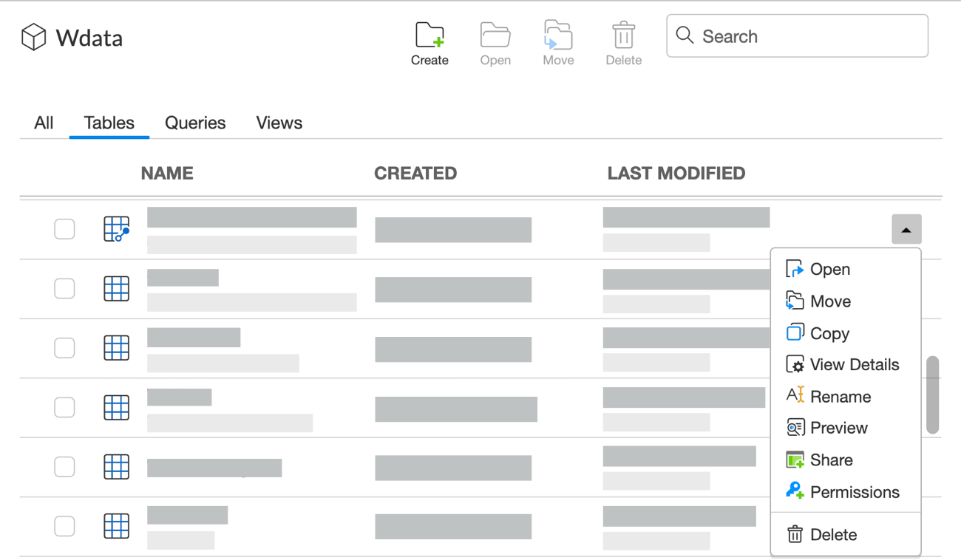Viewport: 961px width, 560px height.
Task: Click inside the Search input field
Action: tap(797, 35)
